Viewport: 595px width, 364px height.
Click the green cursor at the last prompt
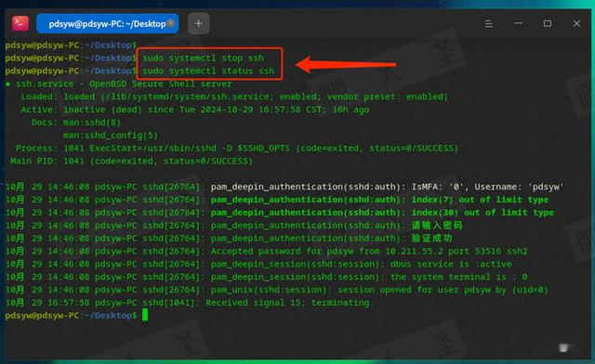pos(145,315)
